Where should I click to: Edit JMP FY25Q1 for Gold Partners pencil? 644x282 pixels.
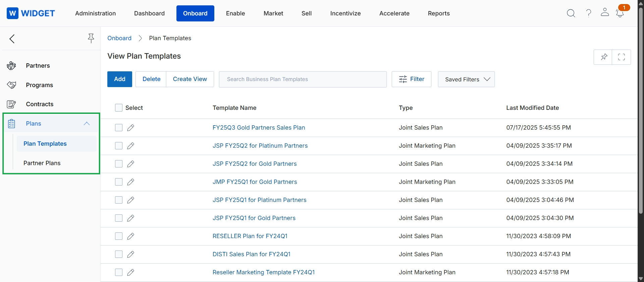click(x=131, y=182)
